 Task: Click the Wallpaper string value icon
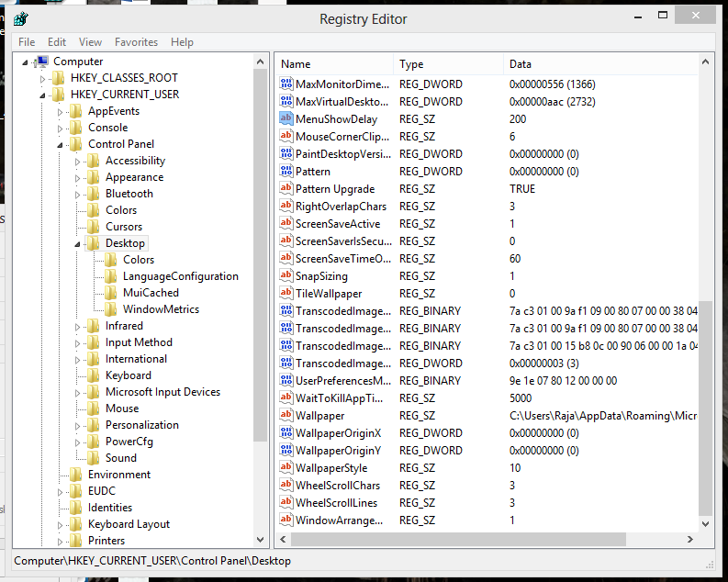click(286, 415)
